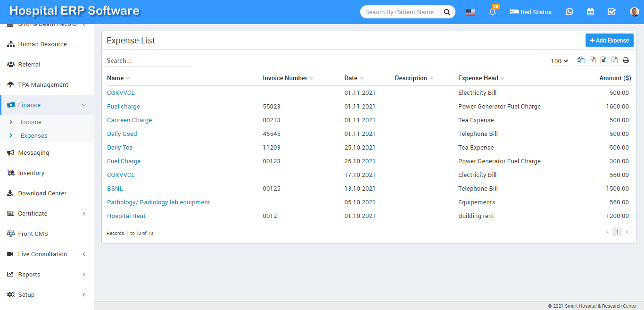Export expense list as PDF
The image size is (644, 310).
point(614,60)
